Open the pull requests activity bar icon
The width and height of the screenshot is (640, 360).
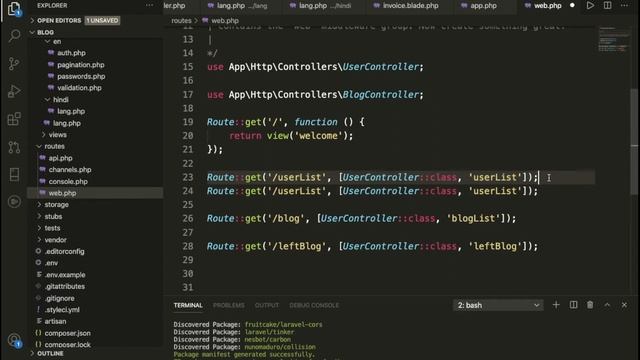coord(14,147)
